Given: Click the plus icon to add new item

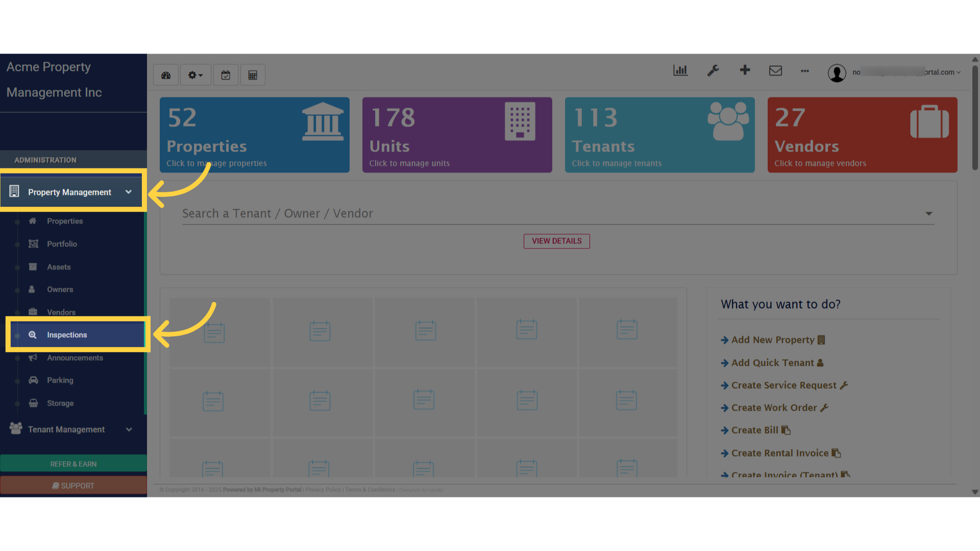Looking at the screenshot, I should [745, 70].
